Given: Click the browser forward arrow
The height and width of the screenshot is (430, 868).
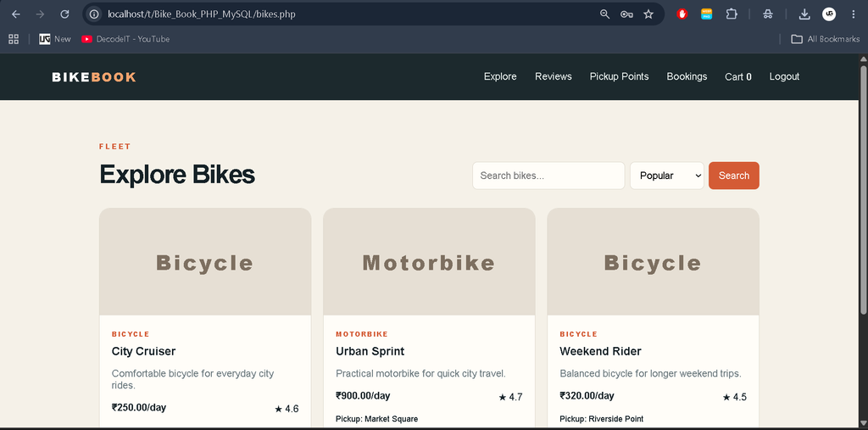Looking at the screenshot, I should click(x=40, y=14).
